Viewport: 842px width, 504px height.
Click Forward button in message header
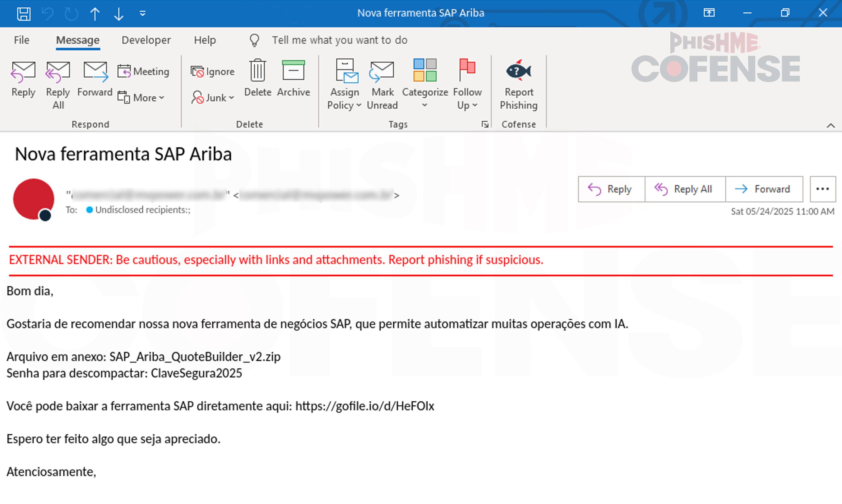pyautogui.click(x=764, y=189)
